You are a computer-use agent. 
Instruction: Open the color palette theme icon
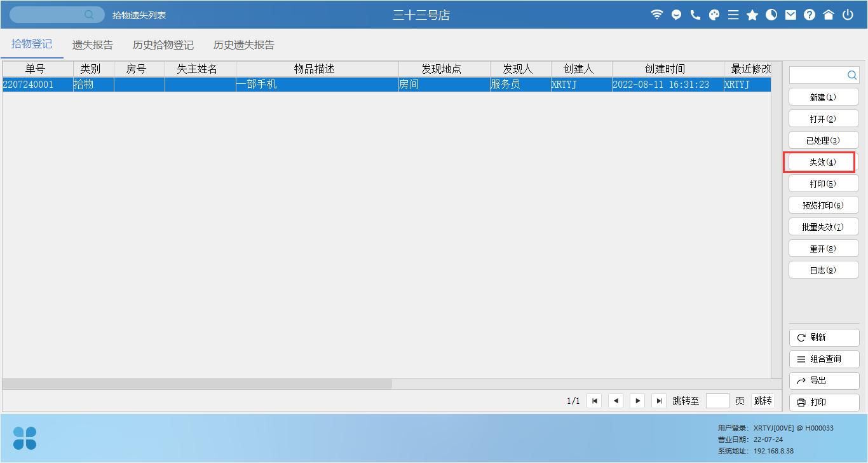point(714,15)
